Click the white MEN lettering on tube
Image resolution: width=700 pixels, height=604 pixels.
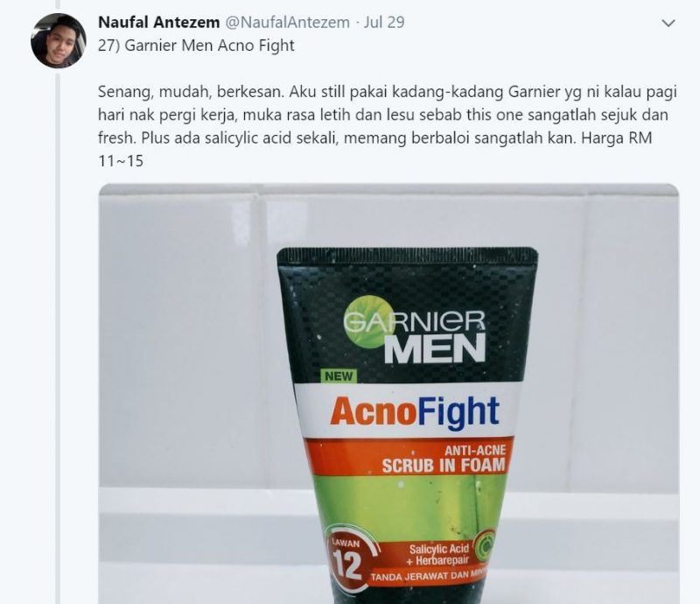click(435, 348)
